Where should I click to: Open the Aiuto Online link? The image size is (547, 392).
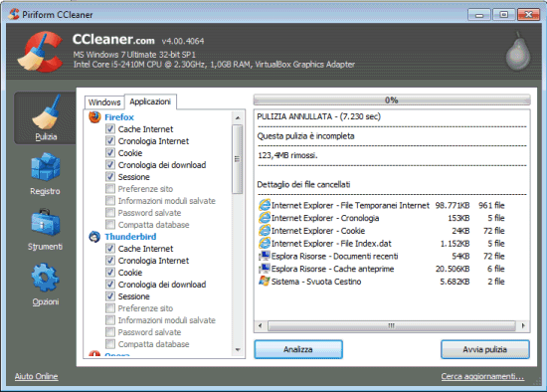click(36, 376)
